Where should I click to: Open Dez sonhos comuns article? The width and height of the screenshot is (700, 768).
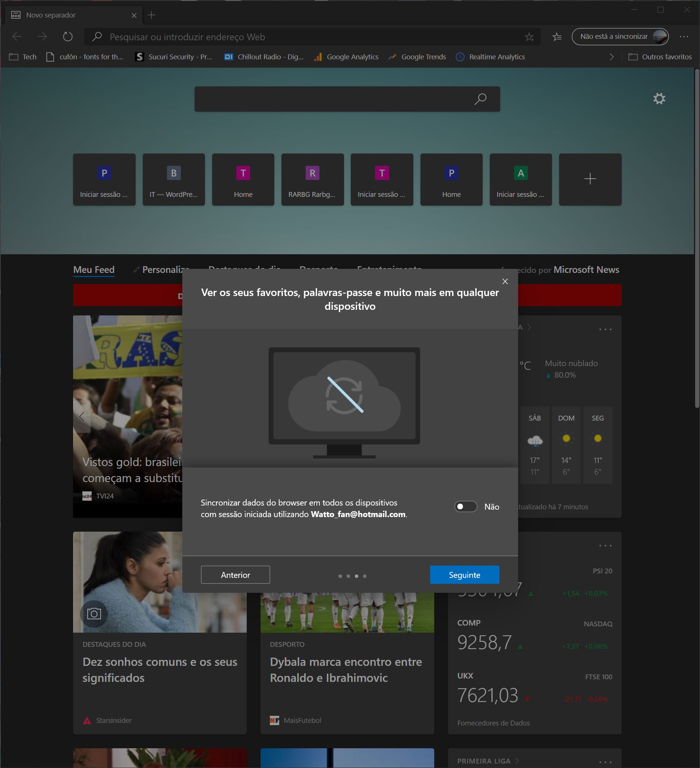pyautogui.click(x=160, y=670)
